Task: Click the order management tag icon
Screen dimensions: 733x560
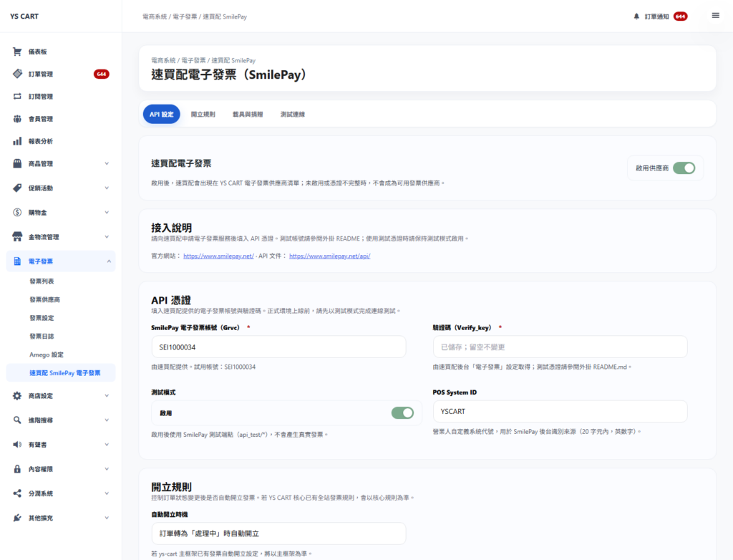Action: [17, 74]
